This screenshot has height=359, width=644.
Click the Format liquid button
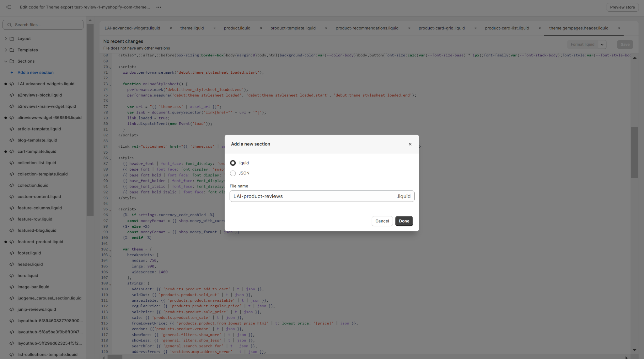(x=582, y=45)
